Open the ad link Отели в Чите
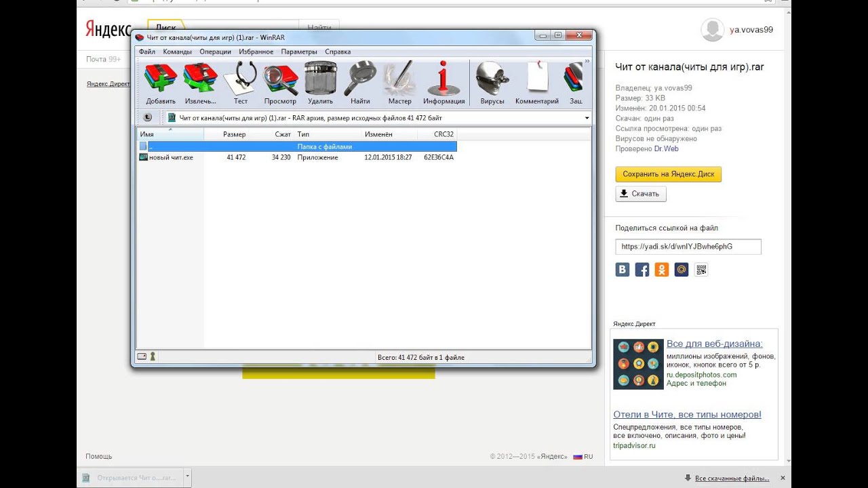Image resolution: width=868 pixels, height=488 pixels. coord(687,414)
